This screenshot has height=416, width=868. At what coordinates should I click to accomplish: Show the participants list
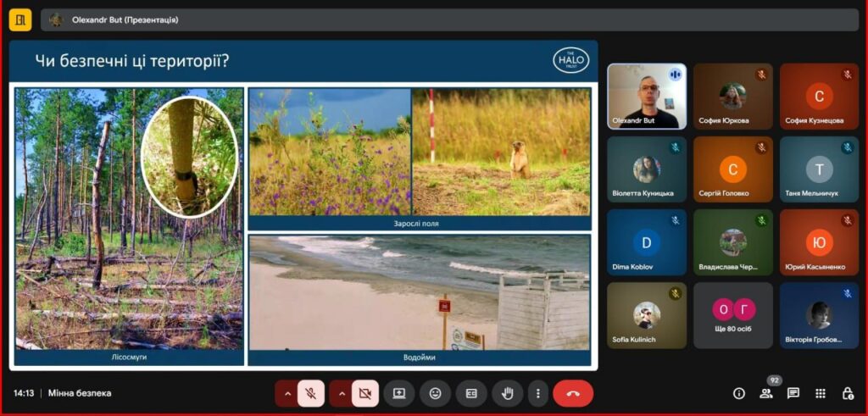766,393
